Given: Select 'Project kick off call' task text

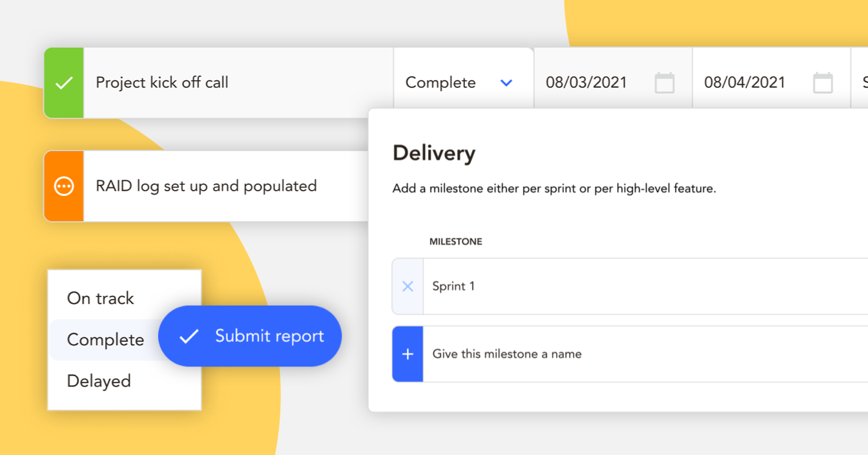Looking at the screenshot, I should [x=162, y=83].
